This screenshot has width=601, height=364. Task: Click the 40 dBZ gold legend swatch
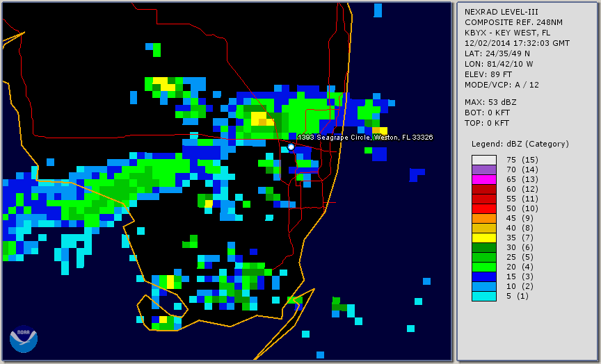pos(483,228)
